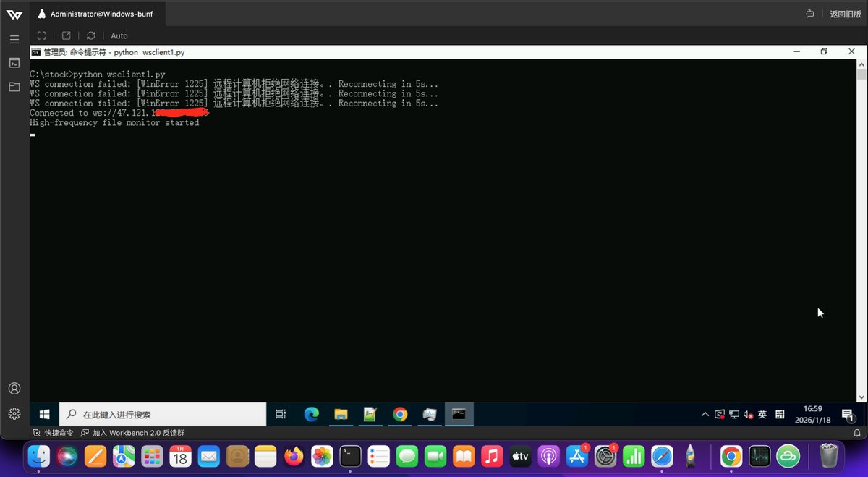
Task: Open the file folder icon in the sidebar
Action: coord(14,87)
